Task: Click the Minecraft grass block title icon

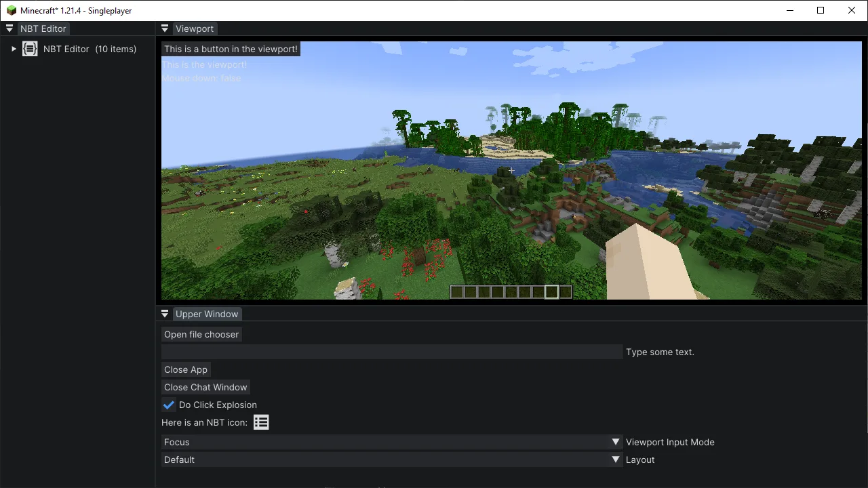Action: pos(11,10)
